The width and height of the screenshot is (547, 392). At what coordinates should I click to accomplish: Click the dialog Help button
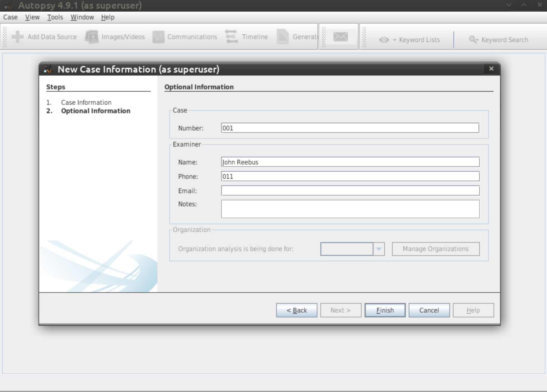[x=473, y=310]
